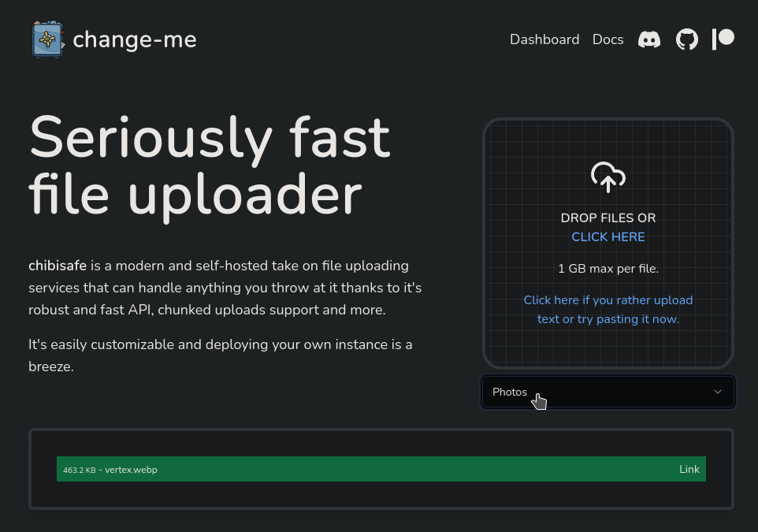Image resolution: width=758 pixels, height=532 pixels.
Task: Expand the album selector chevron arrow
Action: coord(718,392)
